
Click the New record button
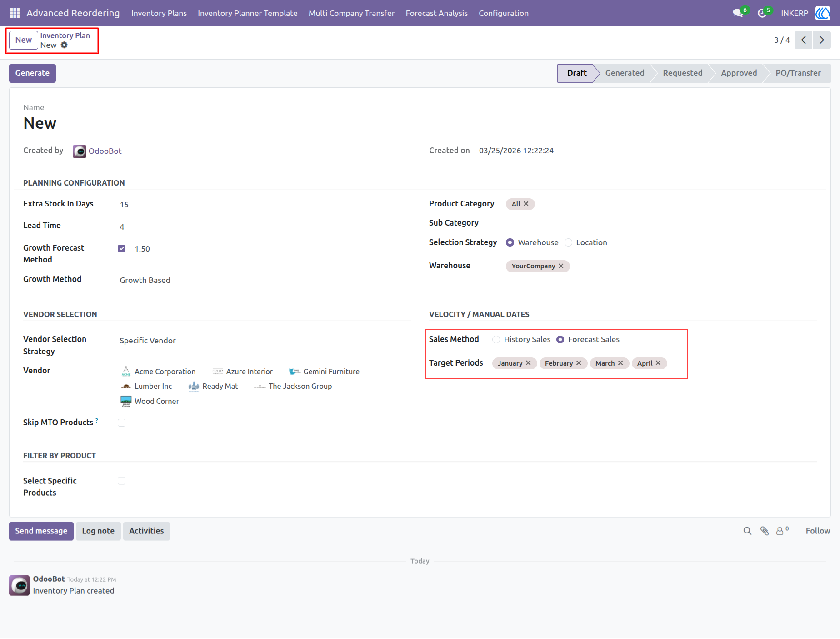point(24,40)
